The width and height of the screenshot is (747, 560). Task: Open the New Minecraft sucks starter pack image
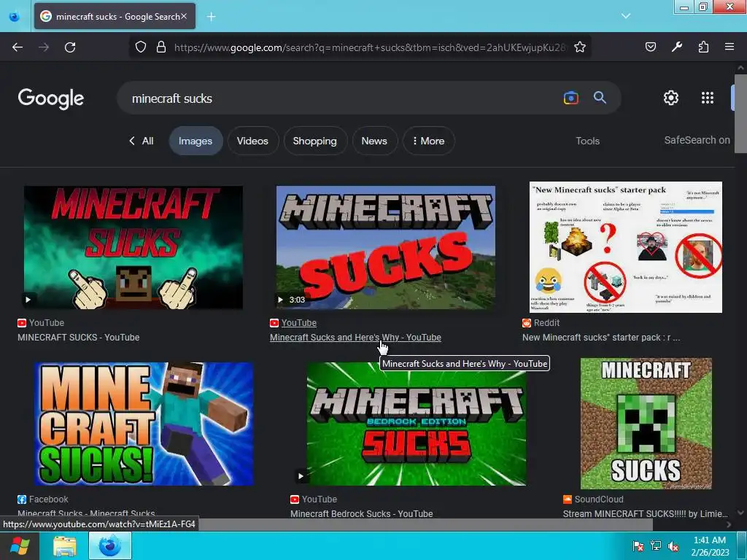tap(626, 247)
